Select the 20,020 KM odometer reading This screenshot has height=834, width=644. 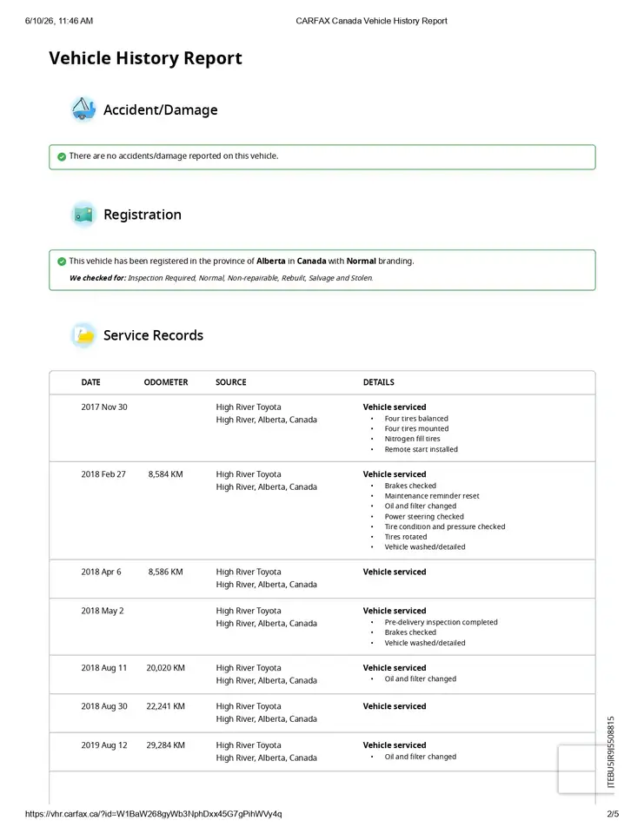pyautogui.click(x=165, y=667)
